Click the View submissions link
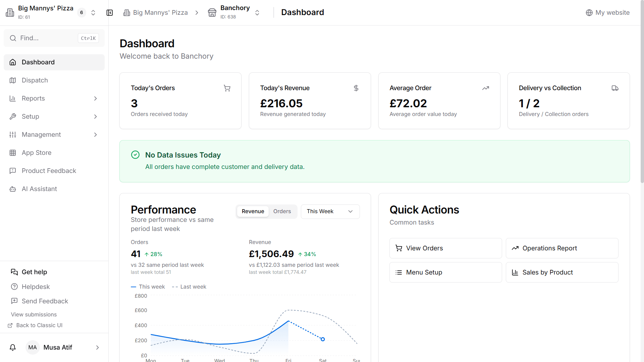The height and width of the screenshot is (362, 644). tap(34, 315)
